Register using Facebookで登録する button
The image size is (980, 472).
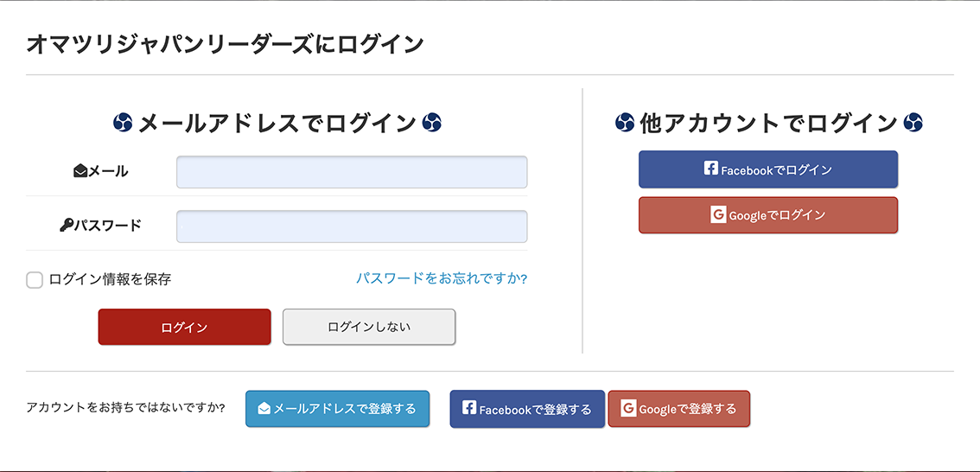click(x=527, y=409)
